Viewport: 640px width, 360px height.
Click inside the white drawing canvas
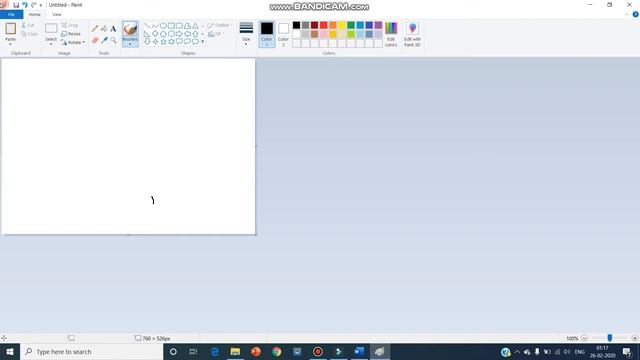pyautogui.click(x=129, y=147)
